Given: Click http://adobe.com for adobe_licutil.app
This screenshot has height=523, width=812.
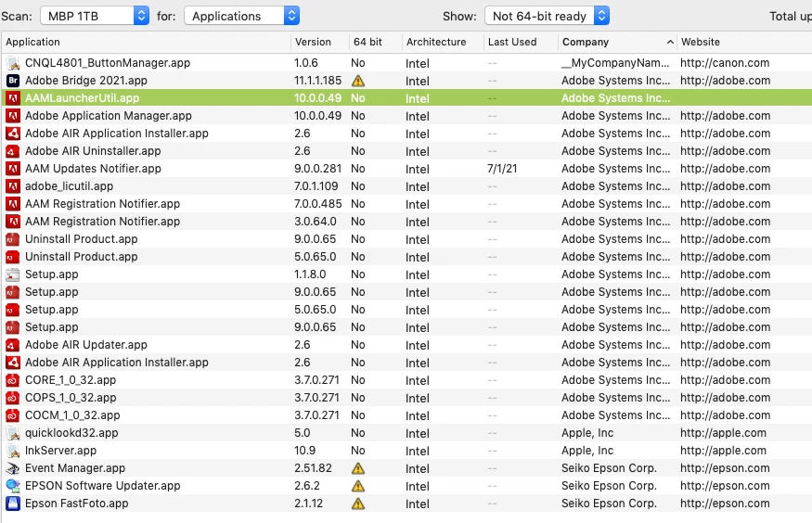Looking at the screenshot, I should point(725,186).
